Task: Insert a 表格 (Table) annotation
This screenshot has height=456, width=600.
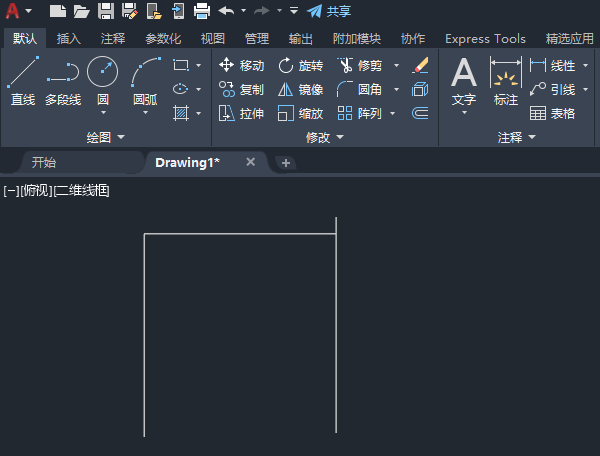Action: (x=553, y=113)
